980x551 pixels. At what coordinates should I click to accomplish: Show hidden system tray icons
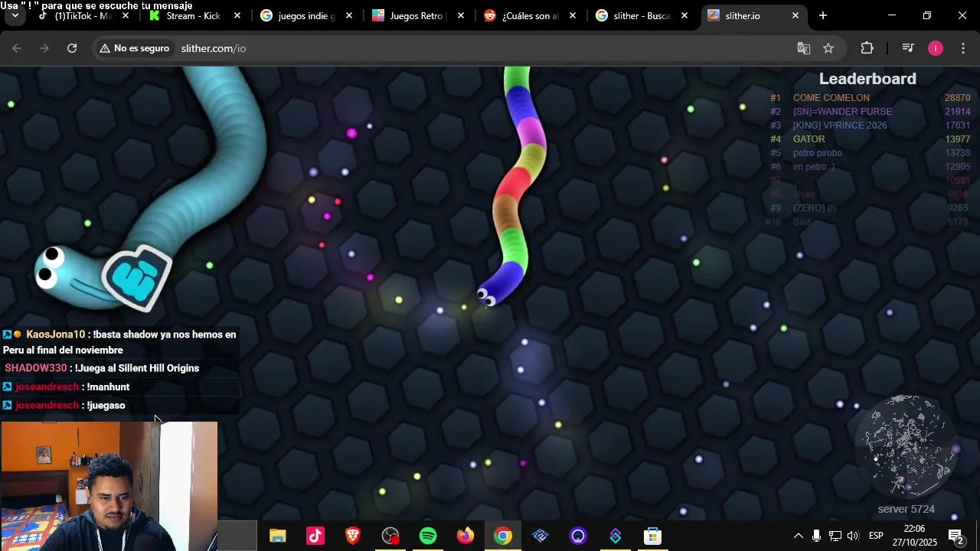798,536
